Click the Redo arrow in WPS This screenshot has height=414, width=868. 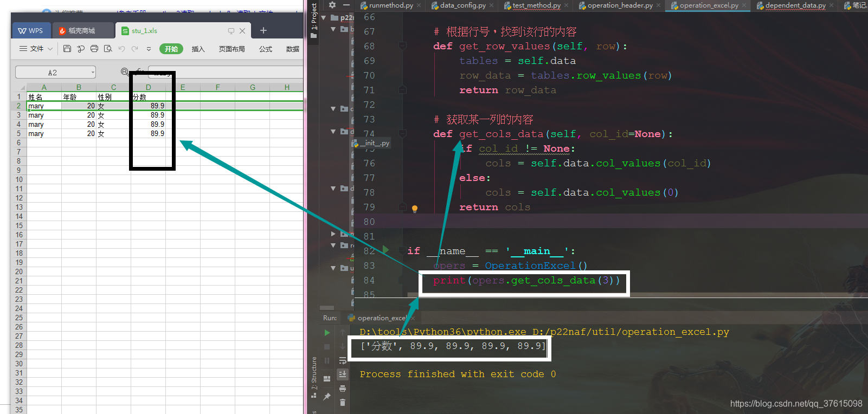pyautogui.click(x=134, y=49)
